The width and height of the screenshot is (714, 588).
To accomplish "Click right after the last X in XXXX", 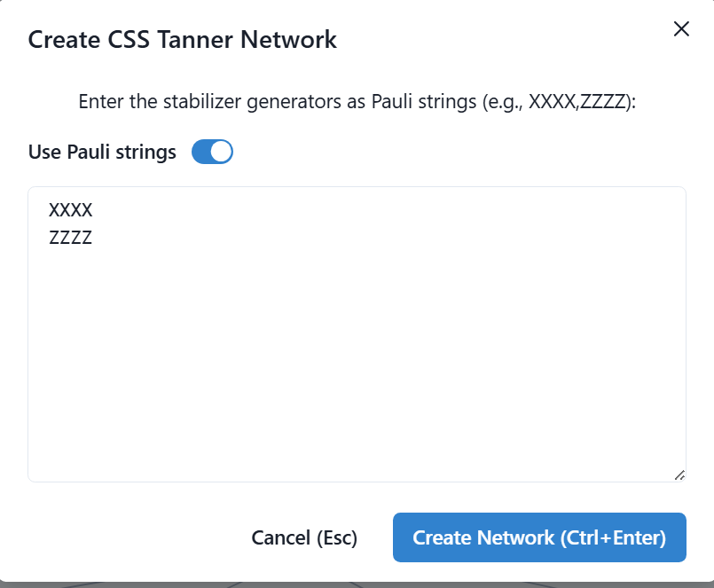I will pos(93,210).
